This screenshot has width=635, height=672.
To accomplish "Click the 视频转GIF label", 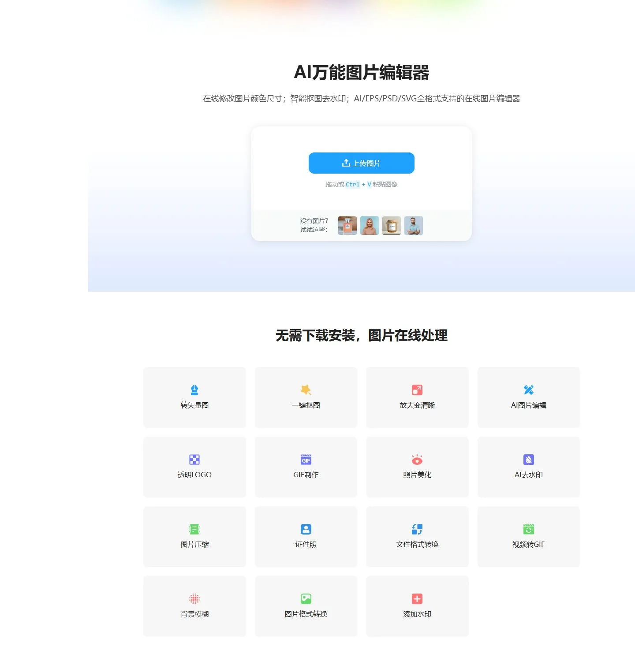I will point(529,545).
